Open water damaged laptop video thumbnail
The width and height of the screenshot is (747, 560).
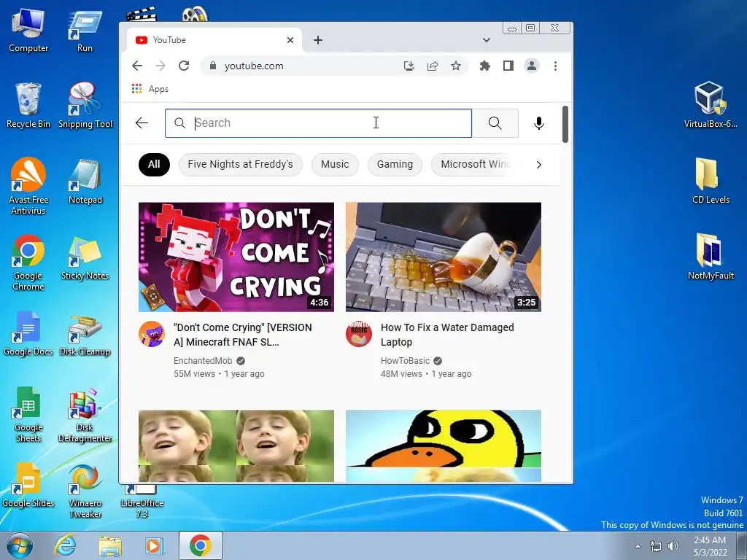click(444, 257)
